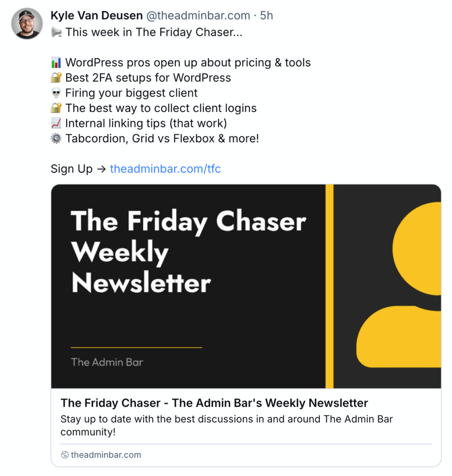This screenshot has width=452, height=476.
Task: Click the bar chart emoji on the pricing line
Action: (56, 63)
